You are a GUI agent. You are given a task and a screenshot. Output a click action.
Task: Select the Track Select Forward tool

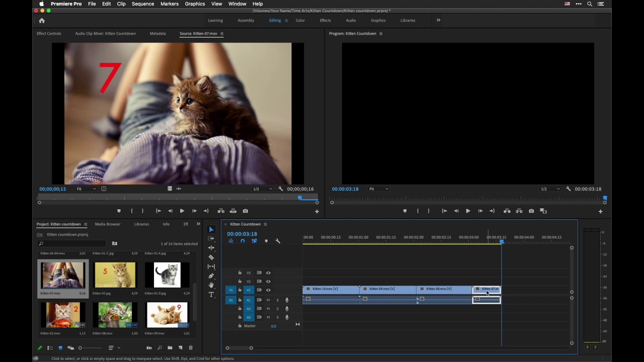tap(211, 238)
